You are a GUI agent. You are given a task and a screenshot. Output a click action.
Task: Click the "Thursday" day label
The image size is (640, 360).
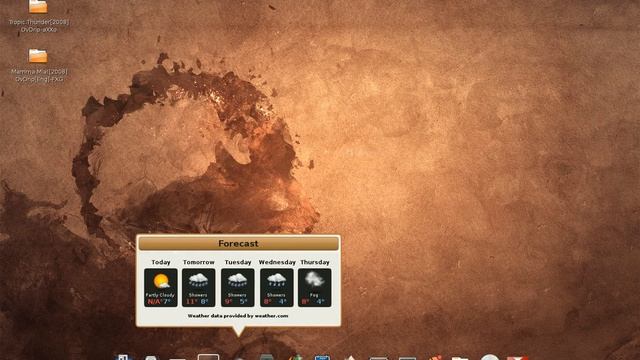[315, 262]
